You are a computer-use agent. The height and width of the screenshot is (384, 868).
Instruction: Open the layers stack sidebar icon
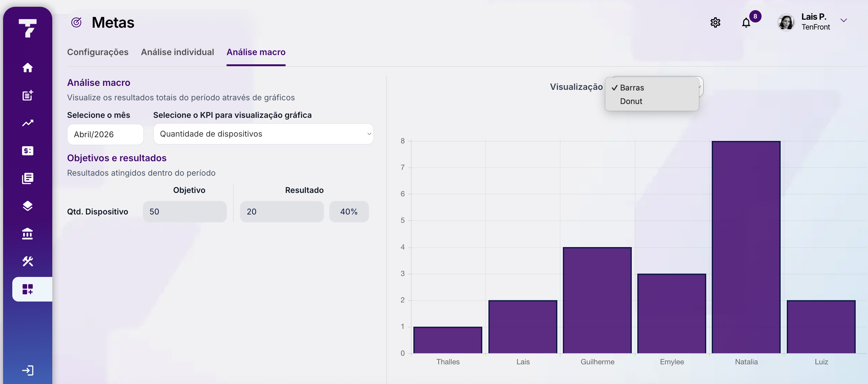click(28, 206)
